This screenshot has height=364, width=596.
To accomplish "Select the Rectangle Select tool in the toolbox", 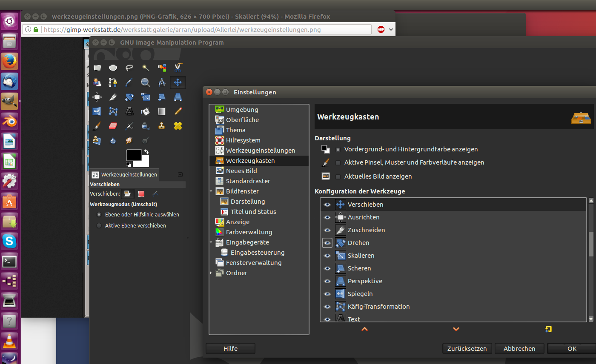I will click(97, 67).
